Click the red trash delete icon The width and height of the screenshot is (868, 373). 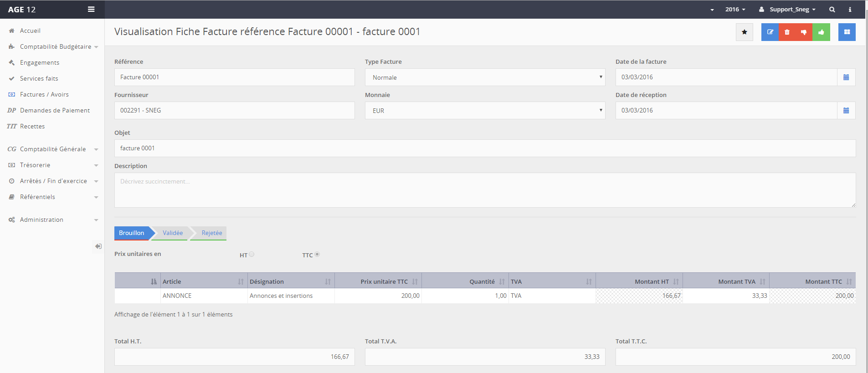[x=787, y=32]
